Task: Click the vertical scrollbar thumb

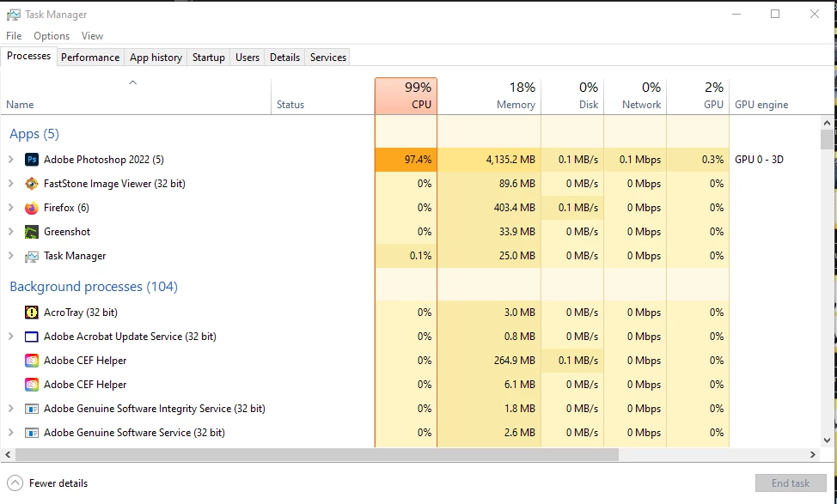Action: pos(827,139)
